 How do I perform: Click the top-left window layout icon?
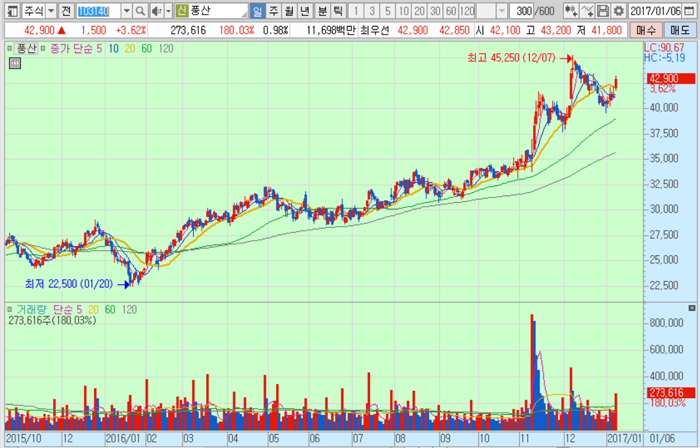pos(10,10)
